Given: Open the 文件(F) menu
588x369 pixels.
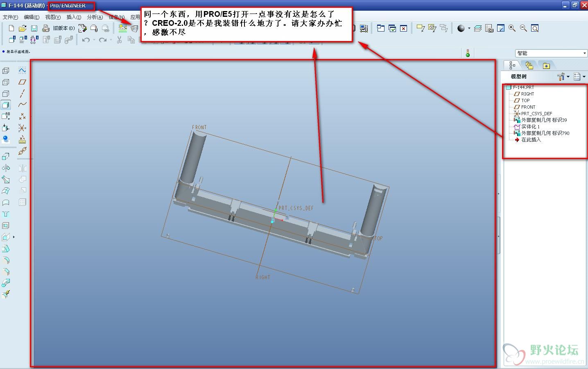Looking at the screenshot, I should (10, 17).
